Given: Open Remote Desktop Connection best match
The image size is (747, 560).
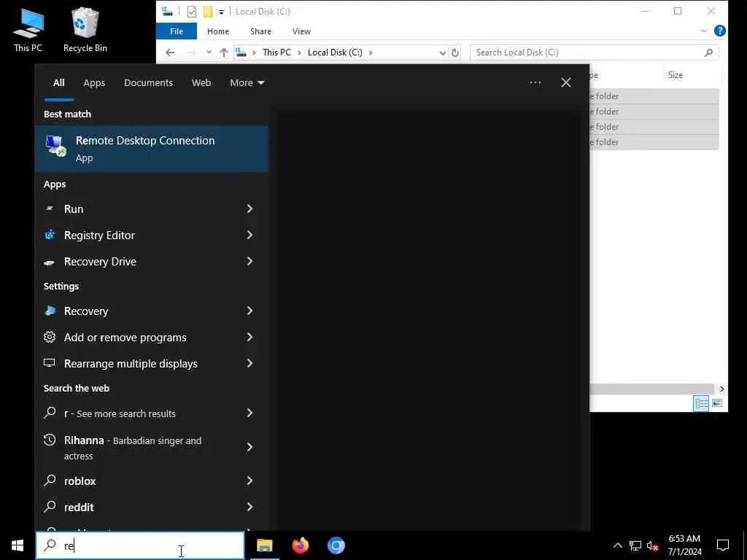Looking at the screenshot, I should pos(152,149).
